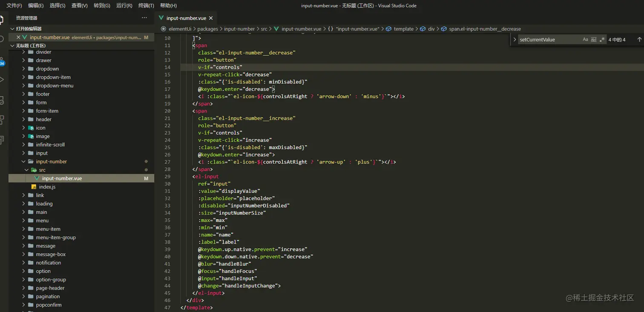Click the message-box folder icon
Viewport: 644px width, 312px height.
pos(31,255)
